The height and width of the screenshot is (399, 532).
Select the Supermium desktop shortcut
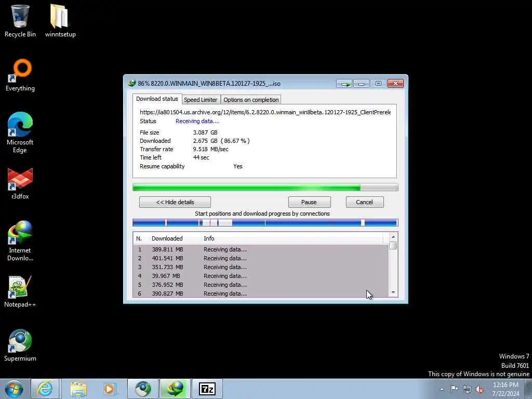pos(20,345)
